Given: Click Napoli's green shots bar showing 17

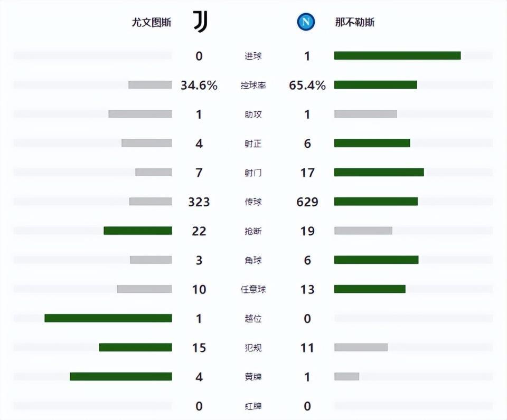Looking at the screenshot, I should click(x=379, y=172).
